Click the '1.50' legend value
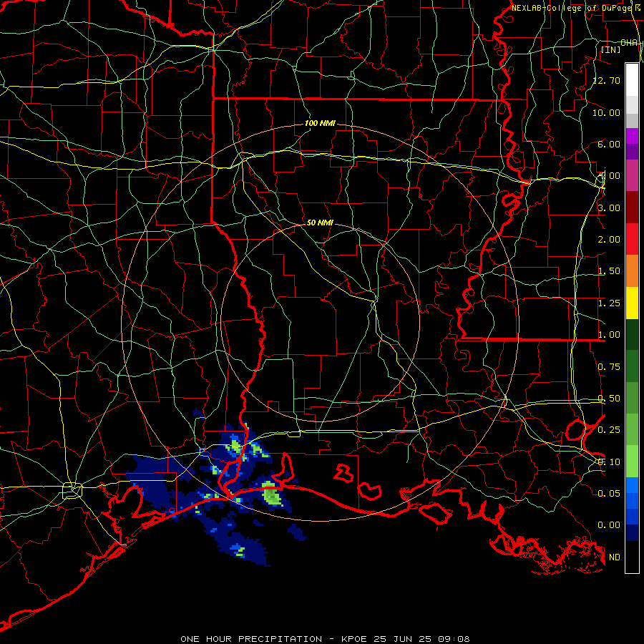The height and width of the screenshot is (644, 644). pos(609,271)
